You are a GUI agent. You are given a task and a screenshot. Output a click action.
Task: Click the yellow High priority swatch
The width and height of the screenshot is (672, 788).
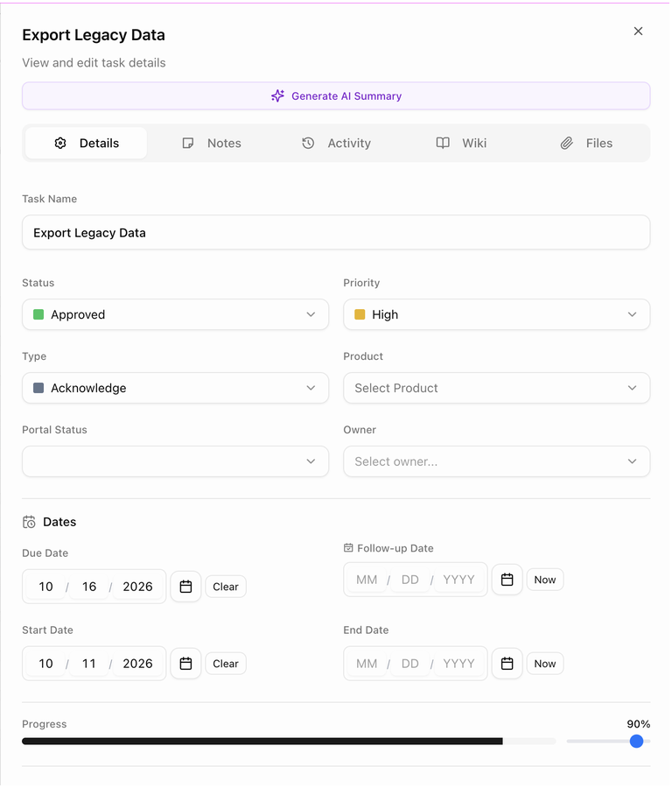(x=360, y=314)
